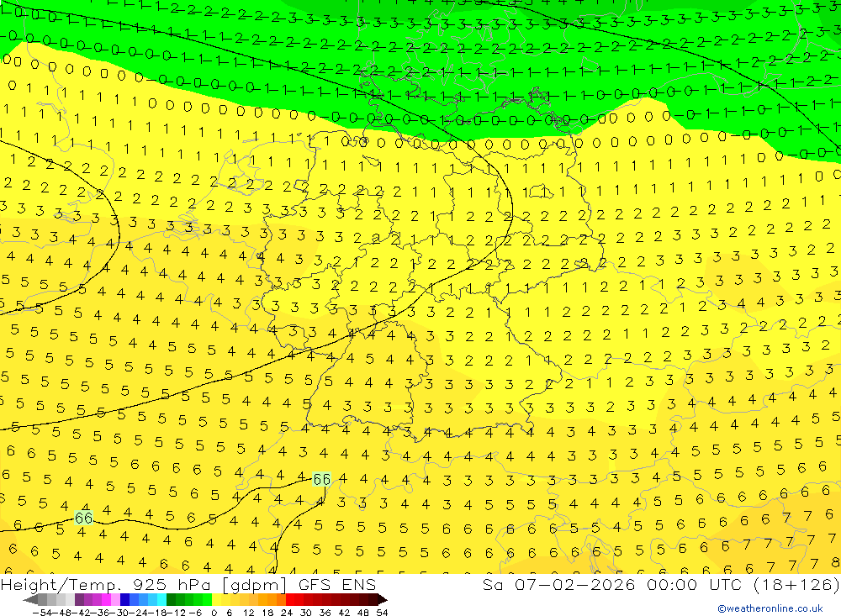Click the dark maroon right arrow end of legend
The height and width of the screenshot is (616, 841).
383,600
